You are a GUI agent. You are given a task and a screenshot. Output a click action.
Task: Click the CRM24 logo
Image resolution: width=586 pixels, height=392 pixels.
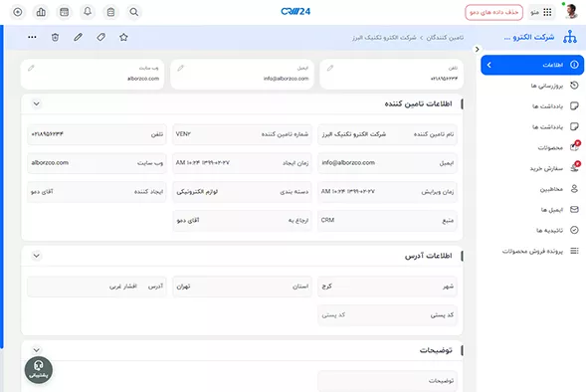[295, 12]
